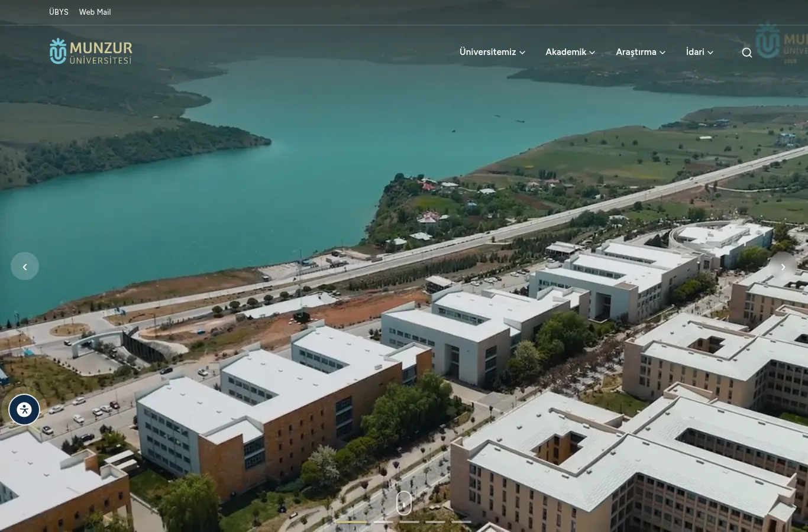Open the ÜBYS link

(x=59, y=12)
